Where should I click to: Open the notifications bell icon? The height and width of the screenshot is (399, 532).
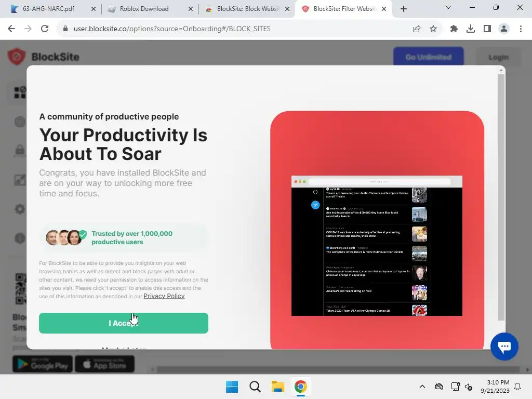[518, 387]
